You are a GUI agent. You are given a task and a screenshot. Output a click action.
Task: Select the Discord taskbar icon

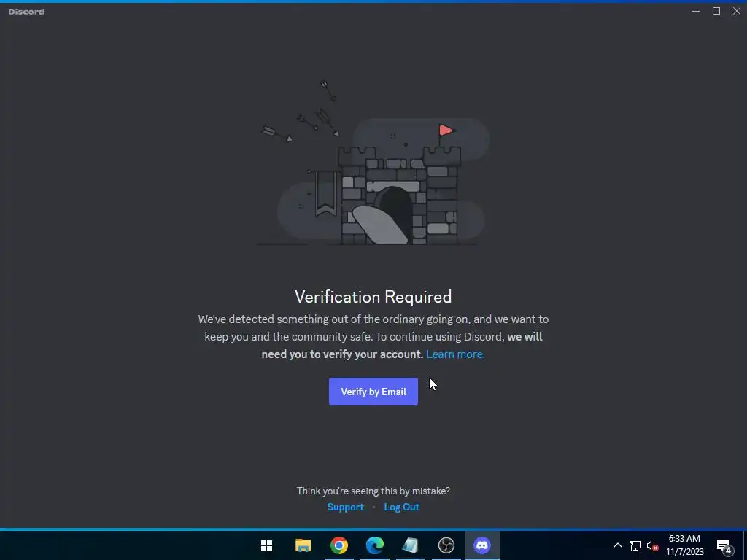pos(482,545)
